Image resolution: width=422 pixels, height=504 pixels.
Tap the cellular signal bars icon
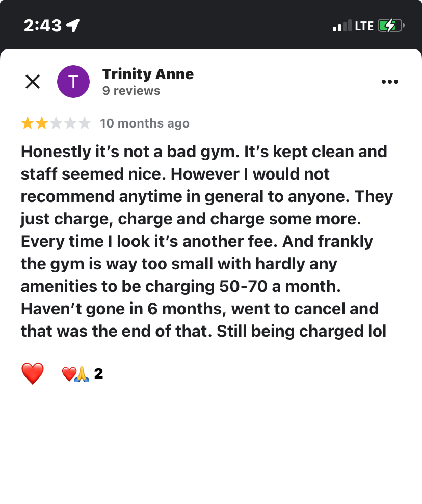(342, 26)
